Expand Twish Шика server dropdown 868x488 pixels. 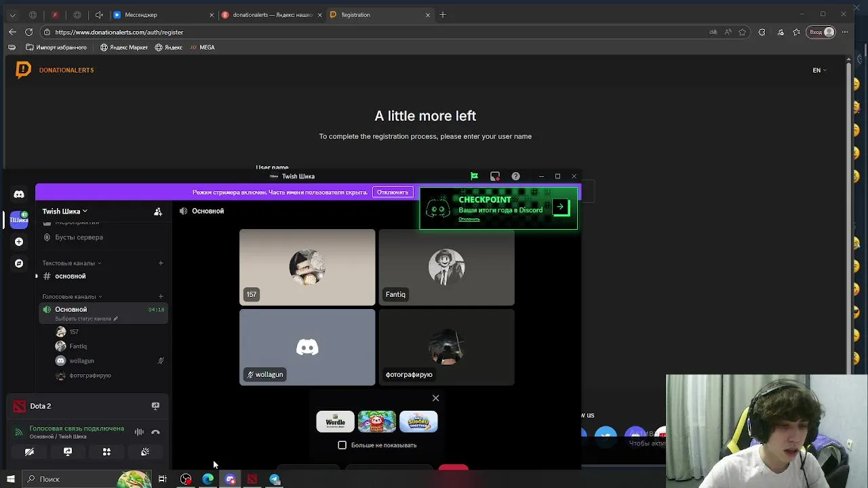point(65,211)
